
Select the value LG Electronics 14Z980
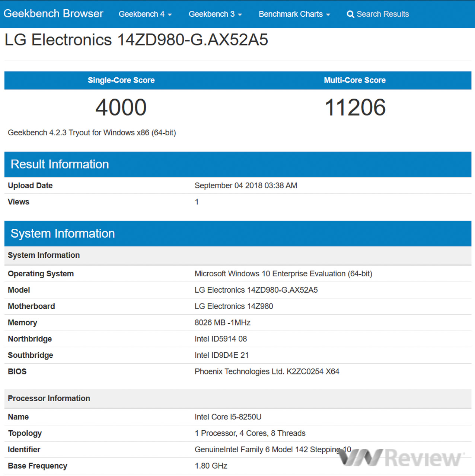(234, 306)
